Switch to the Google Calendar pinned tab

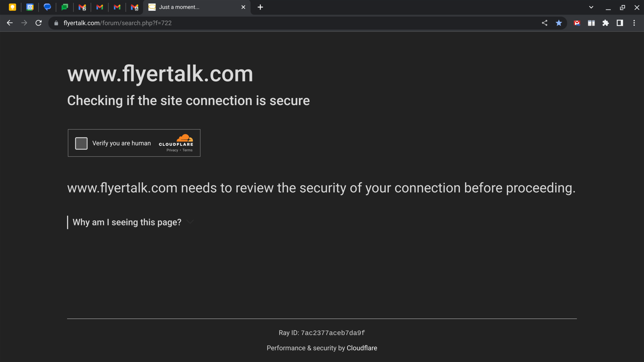click(x=30, y=7)
